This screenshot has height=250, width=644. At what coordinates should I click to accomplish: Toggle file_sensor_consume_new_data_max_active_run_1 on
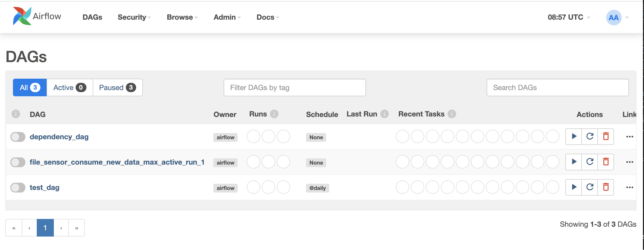click(17, 162)
